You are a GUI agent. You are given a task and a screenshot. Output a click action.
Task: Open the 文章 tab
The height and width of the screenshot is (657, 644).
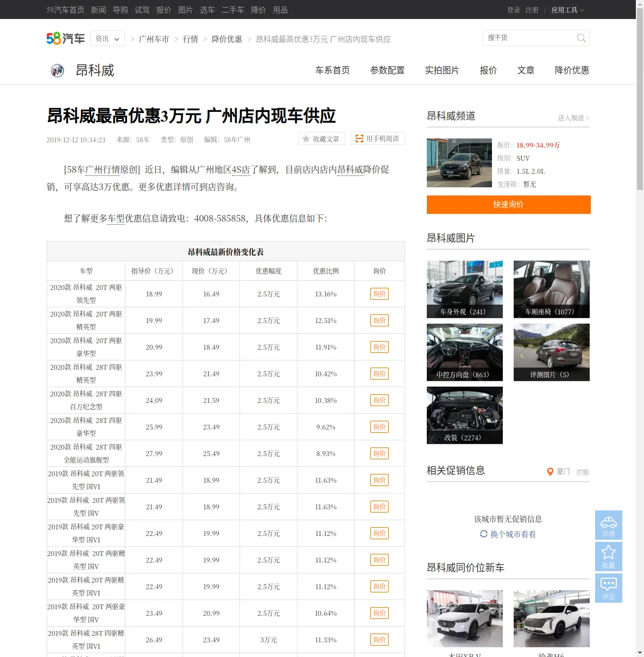pyautogui.click(x=526, y=71)
